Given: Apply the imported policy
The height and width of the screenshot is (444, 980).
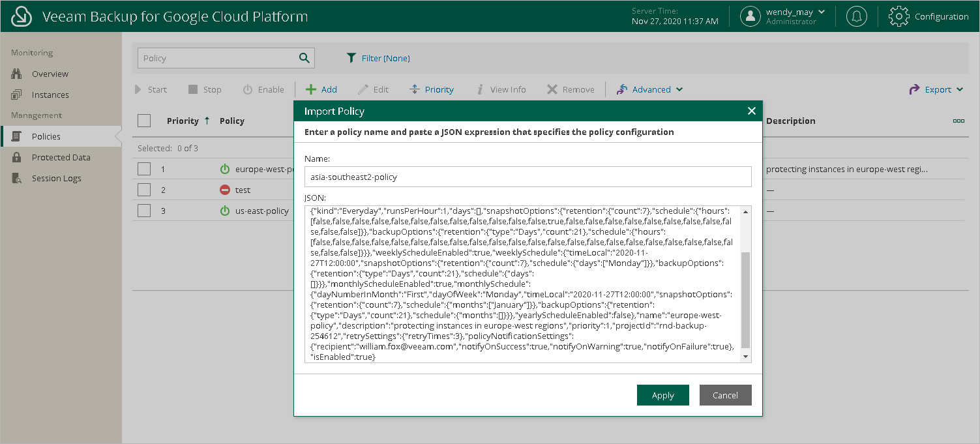Looking at the screenshot, I should click(663, 395).
